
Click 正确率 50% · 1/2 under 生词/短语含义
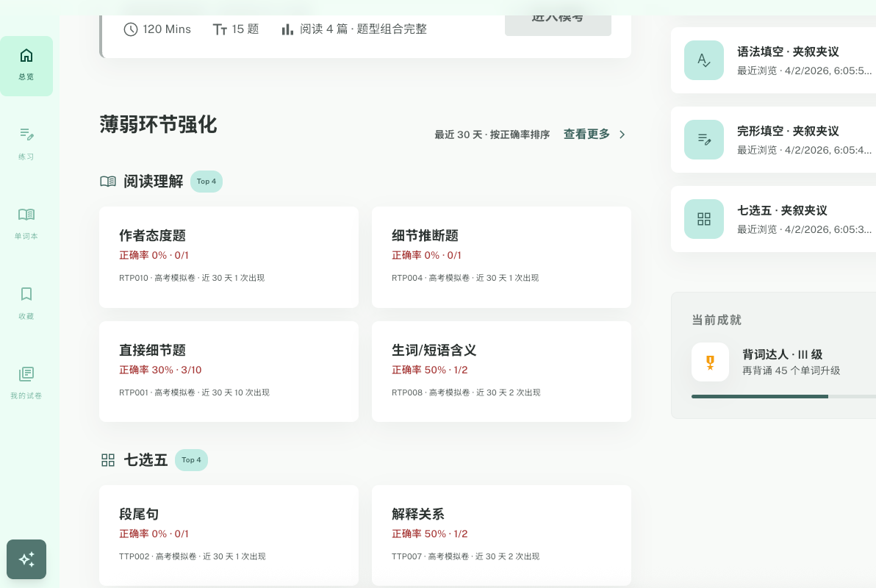pos(430,370)
